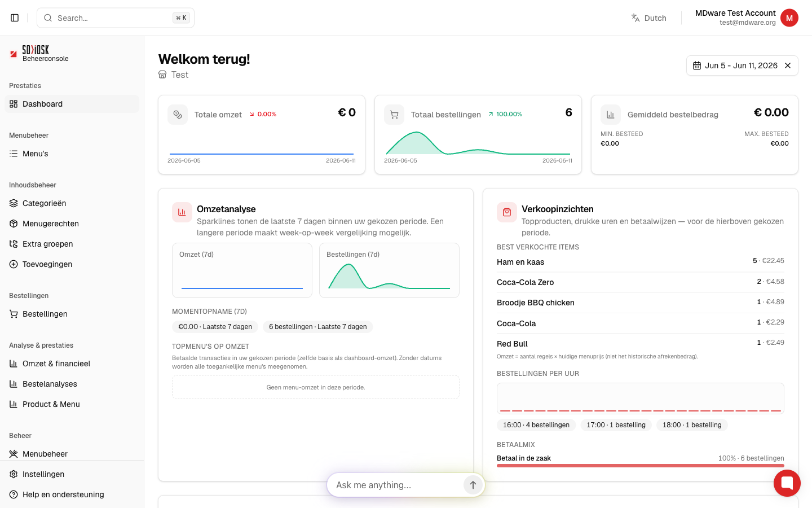
Task: Open the red chat bubble widget
Action: pos(787,483)
